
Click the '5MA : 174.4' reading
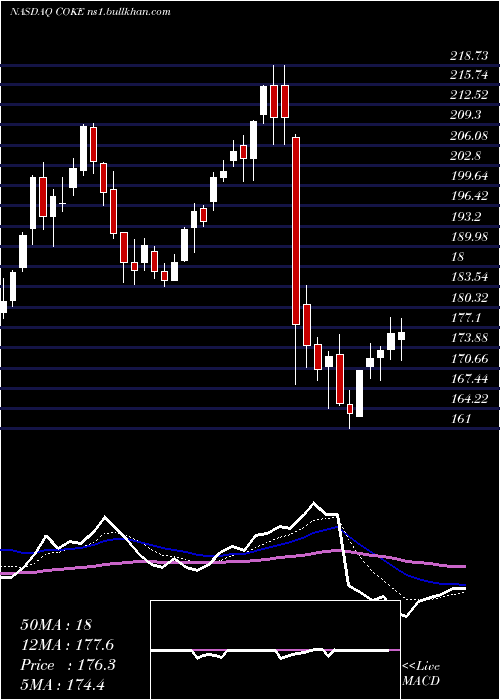click(62, 684)
